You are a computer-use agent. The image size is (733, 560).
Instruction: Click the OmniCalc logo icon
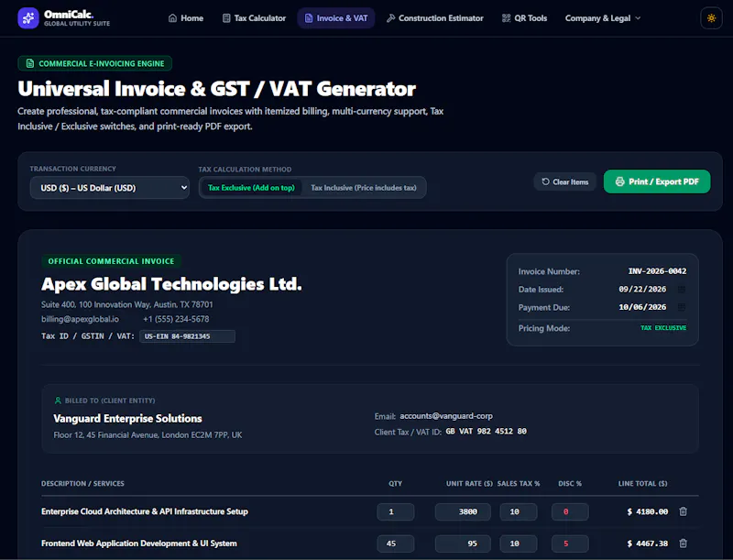(x=28, y=18)
